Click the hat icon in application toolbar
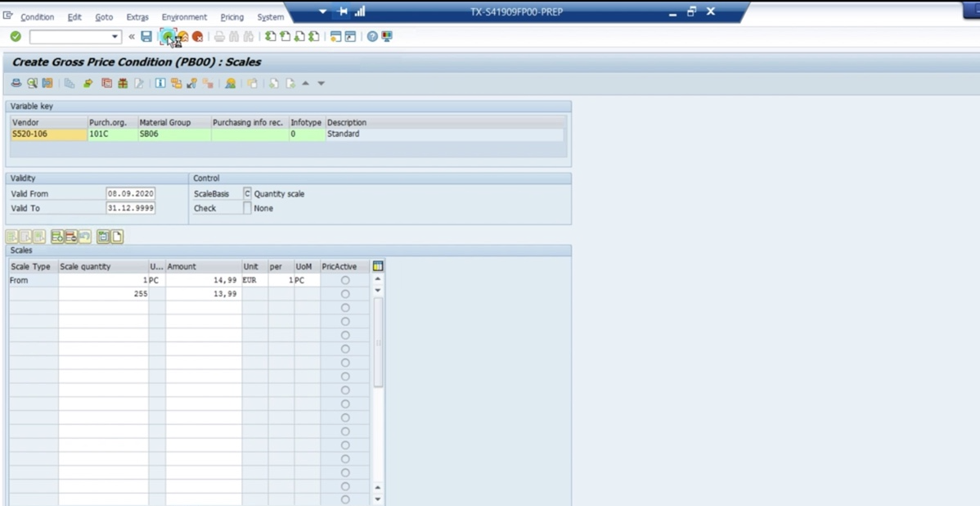 pos(16,84)
